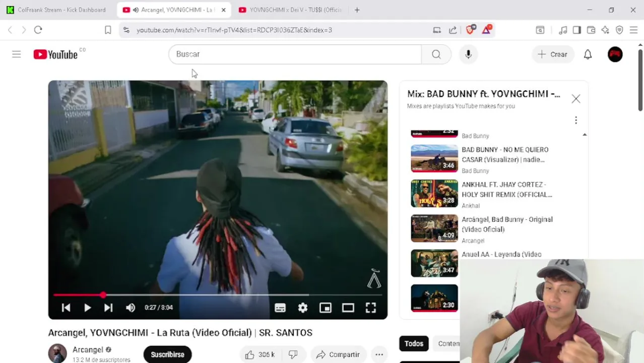Open Arcángel, Bad Bunny - Original video
The height and width of the screenshot is (363, 644).
click(494, 229)
